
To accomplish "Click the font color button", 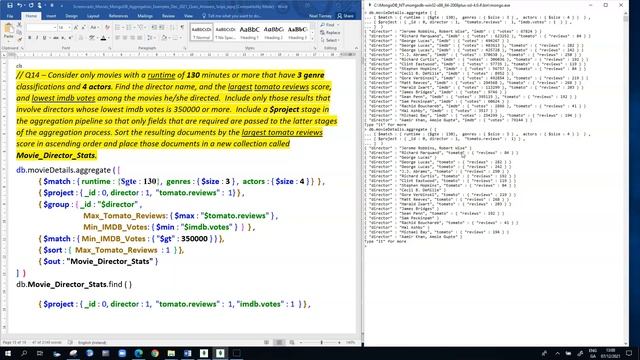I will pyautogui.click(x=103, y=38).
